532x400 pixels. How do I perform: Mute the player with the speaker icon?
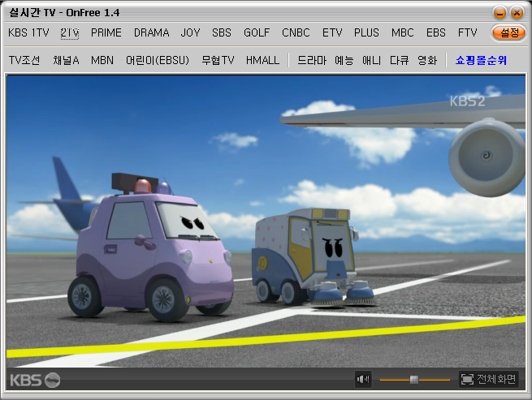(363, 379)
